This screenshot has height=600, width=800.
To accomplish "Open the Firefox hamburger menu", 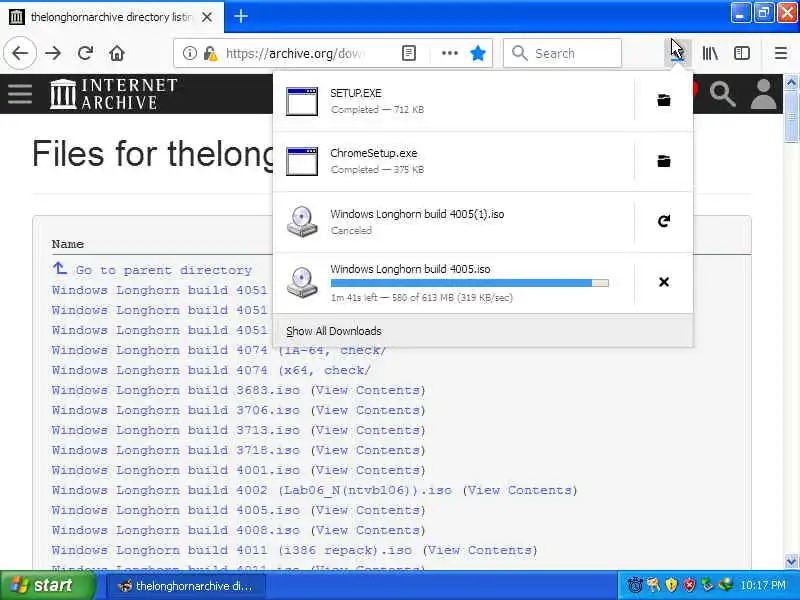I will [x=781, y=53].
